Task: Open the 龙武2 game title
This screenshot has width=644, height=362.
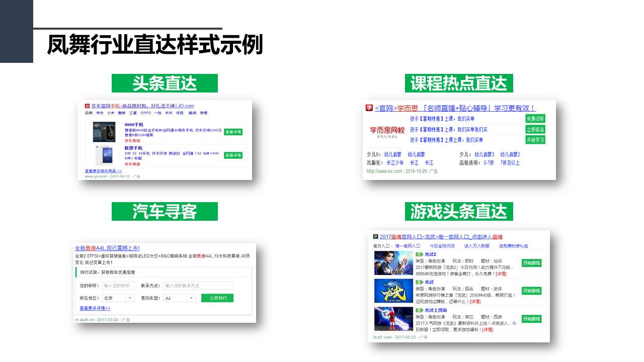Action: click(x=430, y=254)
